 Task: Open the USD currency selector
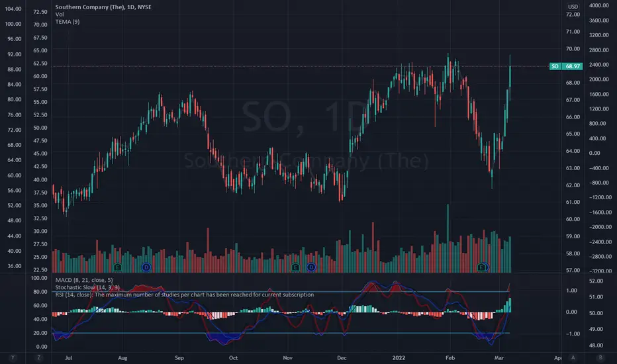coord(573,7)
